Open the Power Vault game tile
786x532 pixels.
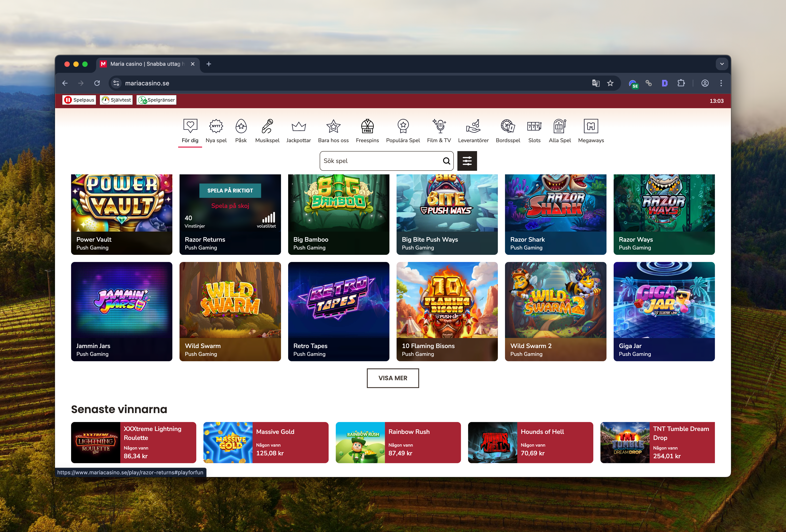pyautogui.click(x=122, y=214)
